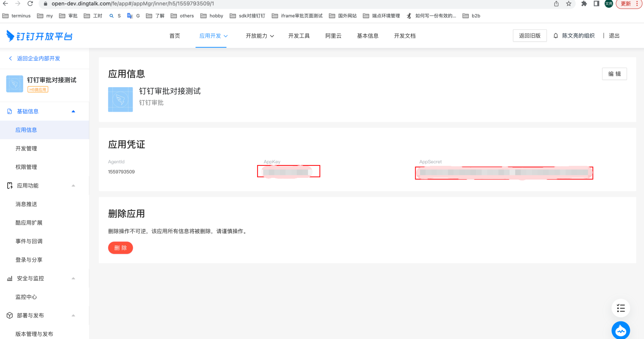The height and width of the screenshot is (339, 644).
Task: Open the green browser profile avatar
Action: pyautogui.click(x=609, y=3)
